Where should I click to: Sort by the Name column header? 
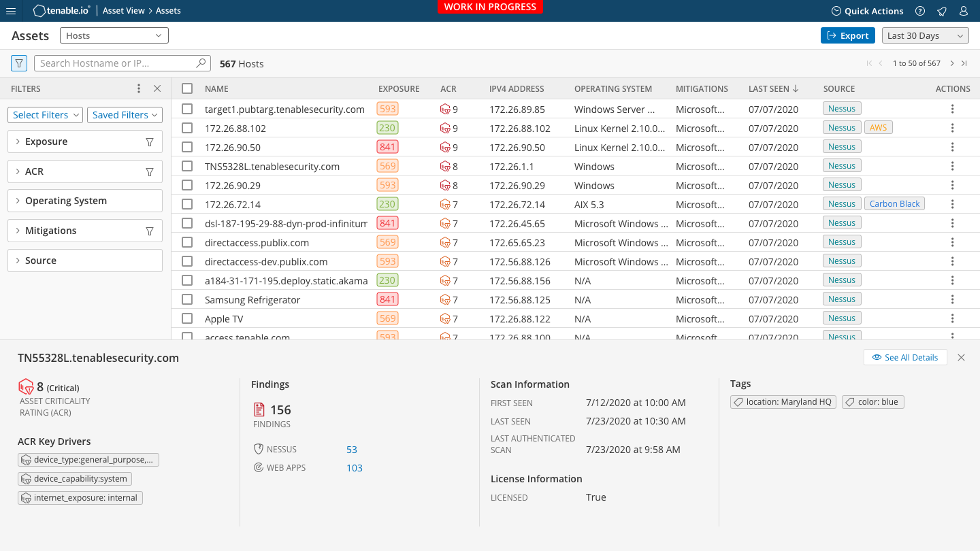pyautogui.click(x=216, y=88)
